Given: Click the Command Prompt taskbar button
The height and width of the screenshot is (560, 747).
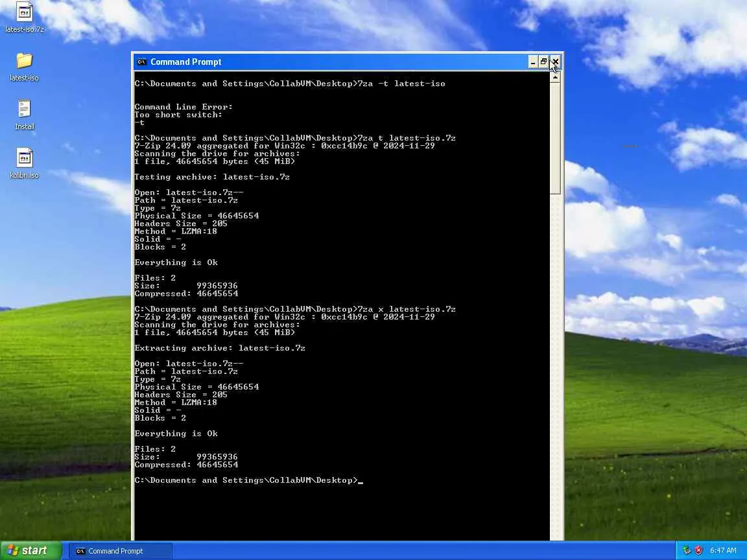Looking at the screenshot, I should (x=121, y=551).
